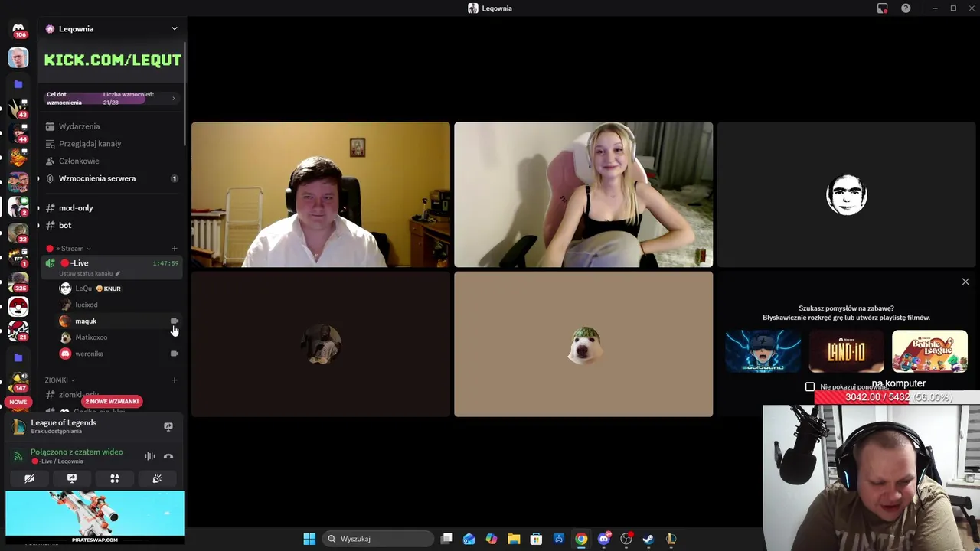Open Discord direct messages home icon
The width and height of the screenshot is (980, 551).
tap(18, 29)
